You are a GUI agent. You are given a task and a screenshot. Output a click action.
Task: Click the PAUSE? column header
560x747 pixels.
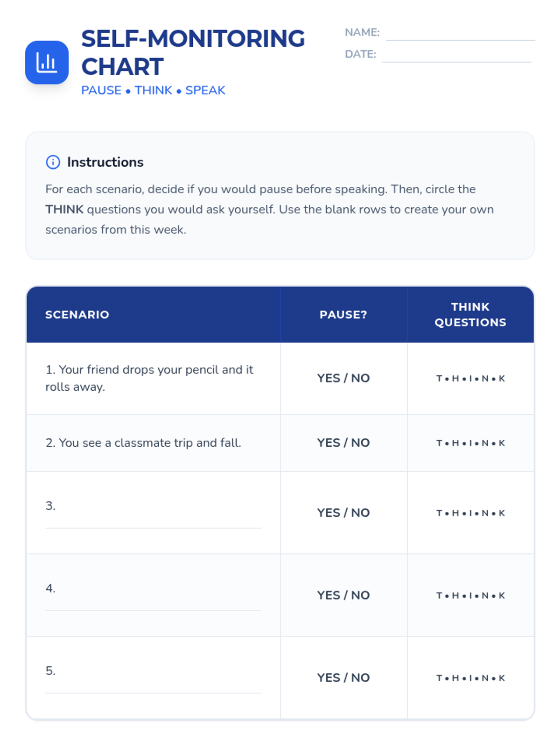click(x=343, y=315)
